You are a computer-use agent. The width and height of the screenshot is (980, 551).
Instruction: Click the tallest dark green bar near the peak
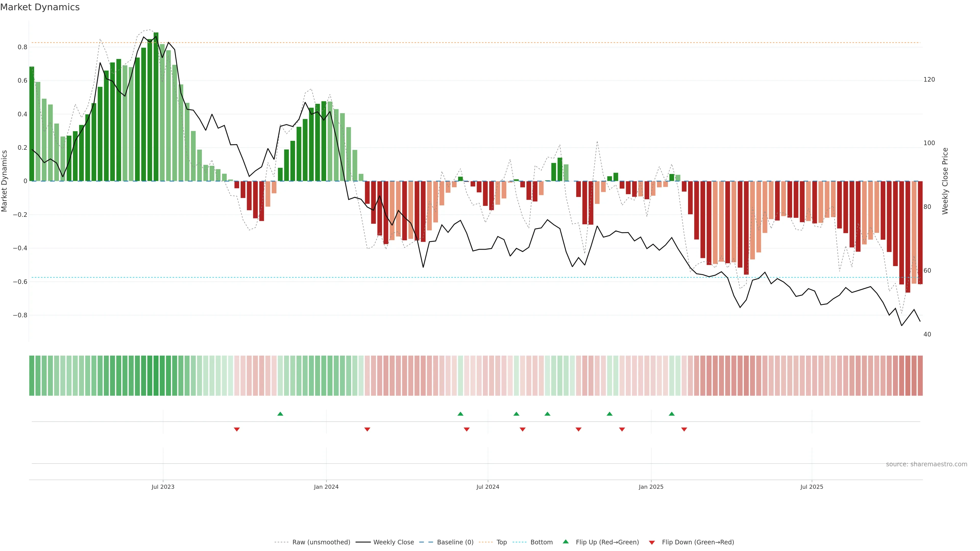coord(156,106)
